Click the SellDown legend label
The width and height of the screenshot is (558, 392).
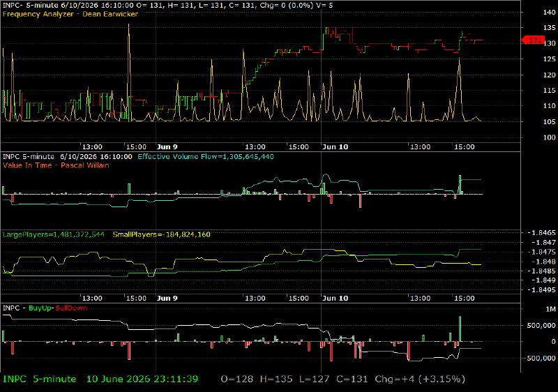tap(71, 308)
